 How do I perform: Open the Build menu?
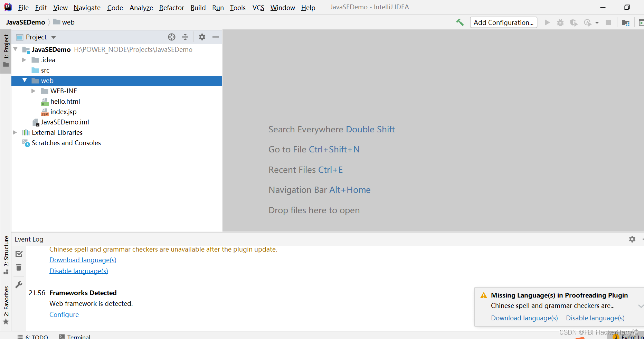coord(198,7)
